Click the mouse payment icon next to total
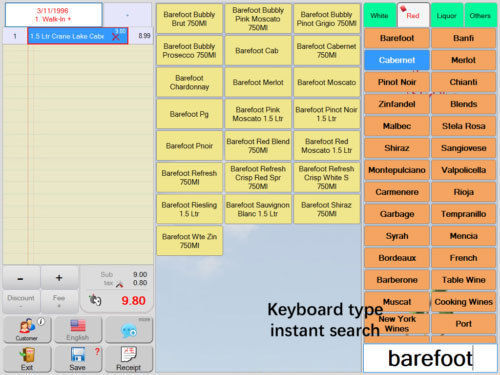The width and height of the screenshot is (500, 375). 95,300
